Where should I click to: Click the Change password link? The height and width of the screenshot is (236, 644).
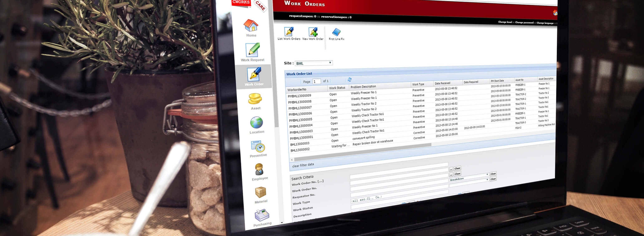pos(524,23)
